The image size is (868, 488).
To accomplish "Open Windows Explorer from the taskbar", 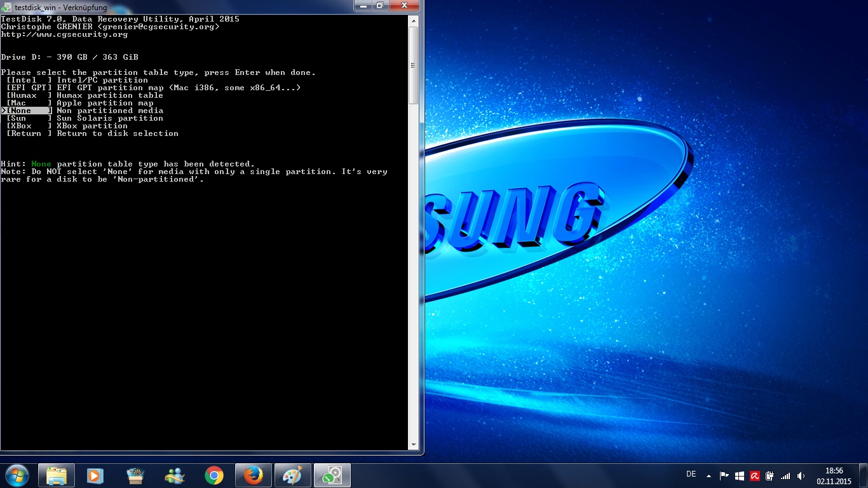I will (57, 475).
